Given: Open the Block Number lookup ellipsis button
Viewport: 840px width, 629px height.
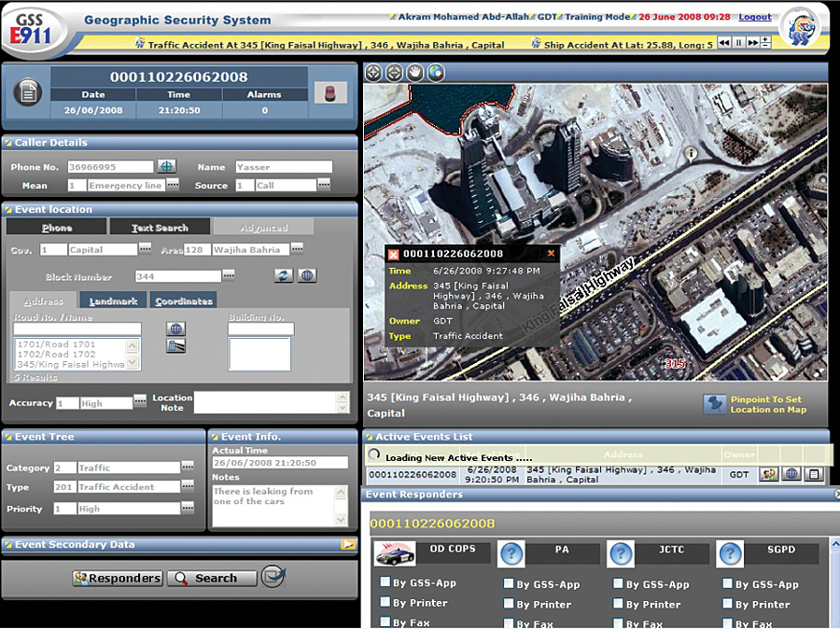Looking at the screenshot, I should tap(229, 275).
